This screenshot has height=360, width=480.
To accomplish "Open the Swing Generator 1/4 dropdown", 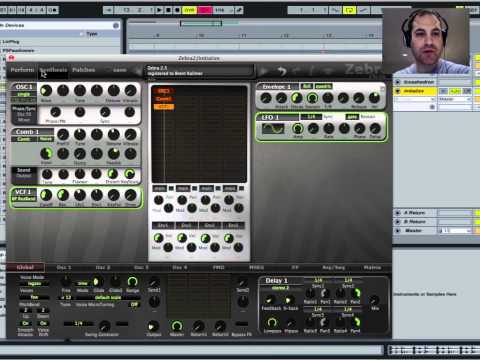I will 79,323.
